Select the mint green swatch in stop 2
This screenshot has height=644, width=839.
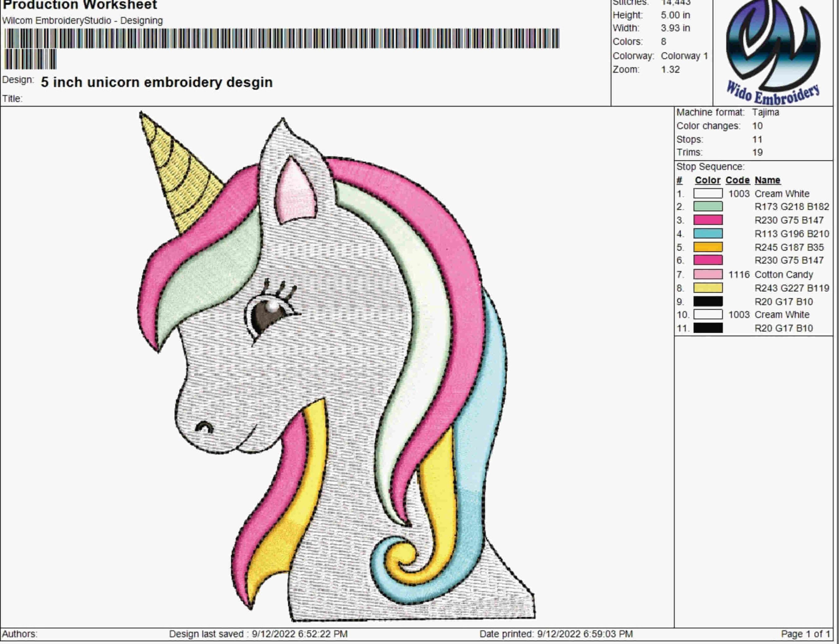pyautogui.click(x=708, y=206)
